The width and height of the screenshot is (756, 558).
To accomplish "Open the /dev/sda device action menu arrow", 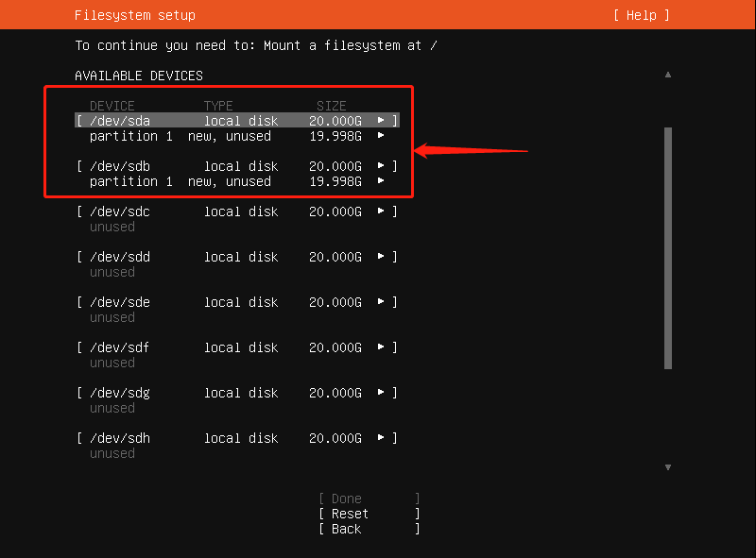I will tap(383, 120).
